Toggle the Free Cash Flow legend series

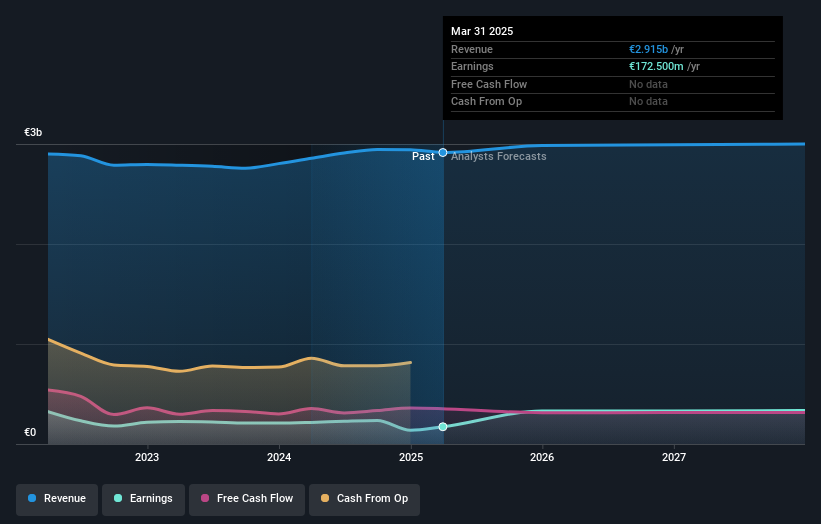tap(247, 499)
